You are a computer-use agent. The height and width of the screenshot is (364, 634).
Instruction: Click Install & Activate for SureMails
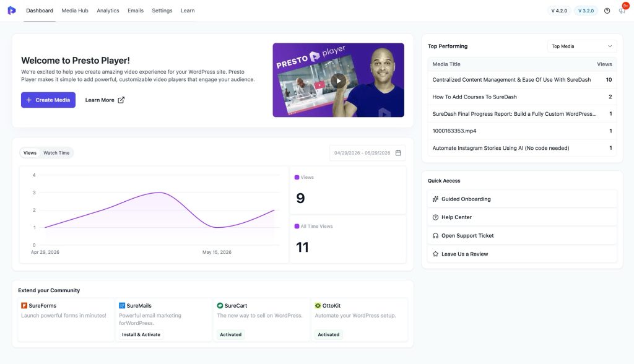click(141, 334)
